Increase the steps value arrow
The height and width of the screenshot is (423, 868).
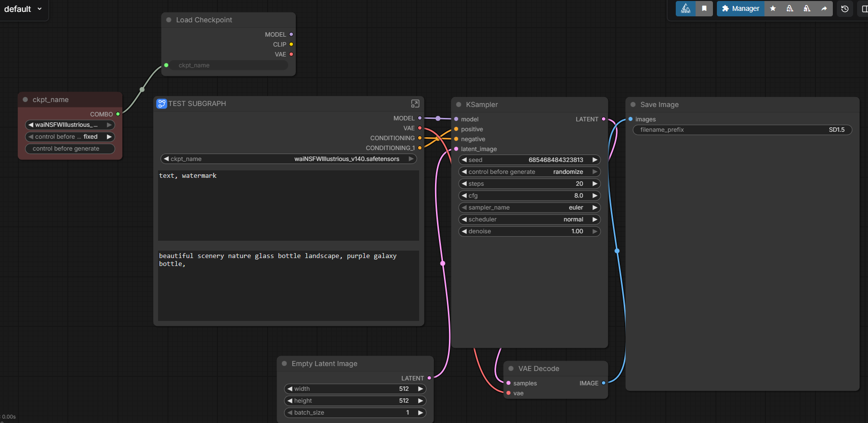pyautogui.click(x=595, y=184)
